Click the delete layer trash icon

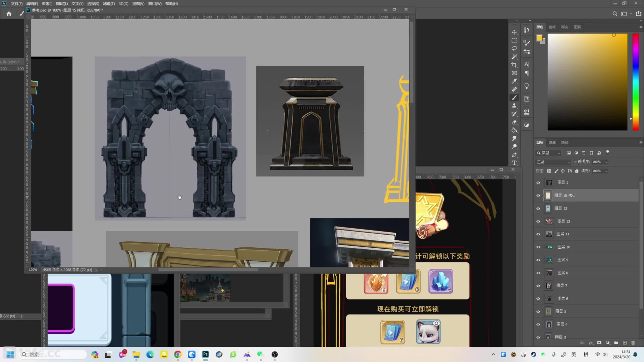point(633,343)
